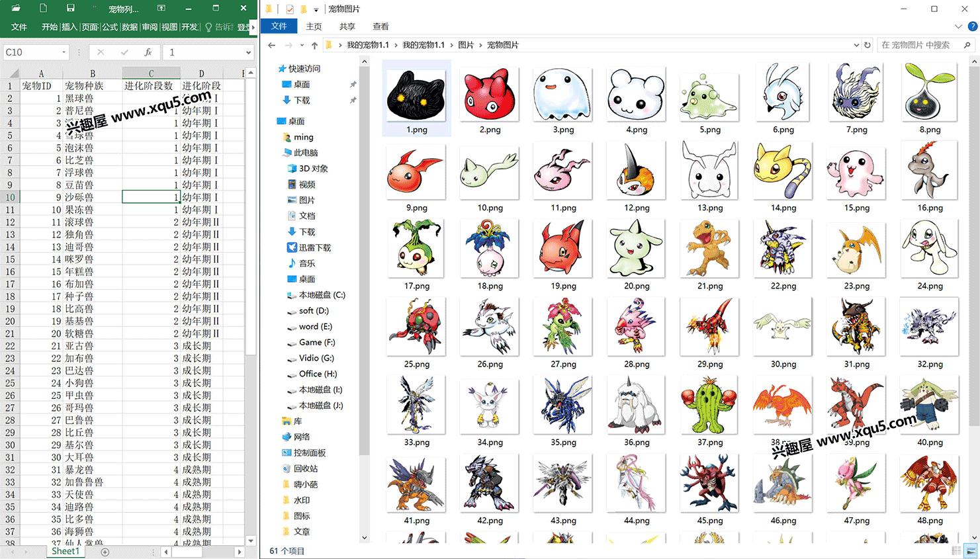Click the 快速访问 quick access item

click(x=299, y=68)
